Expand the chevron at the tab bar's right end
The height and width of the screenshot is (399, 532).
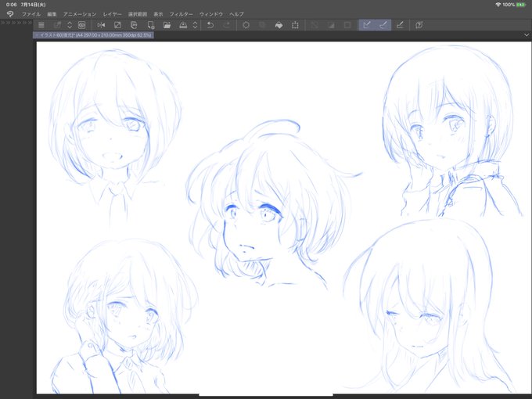click(x=527, y=35)
